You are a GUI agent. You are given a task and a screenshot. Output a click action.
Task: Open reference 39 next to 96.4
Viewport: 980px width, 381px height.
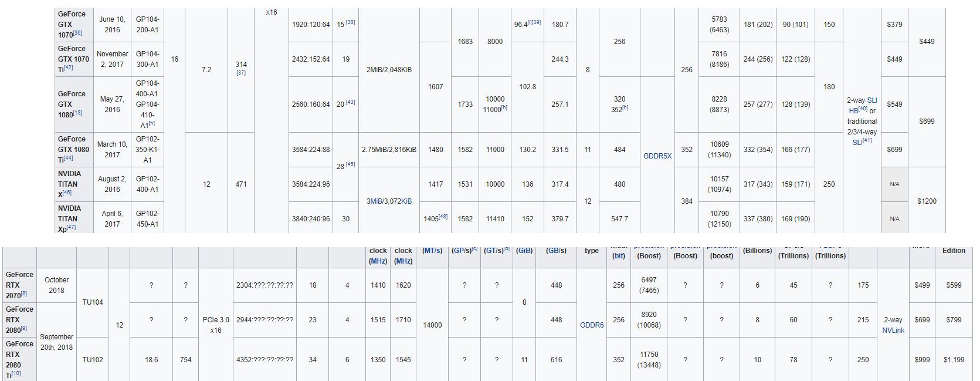tap(536, 23)
